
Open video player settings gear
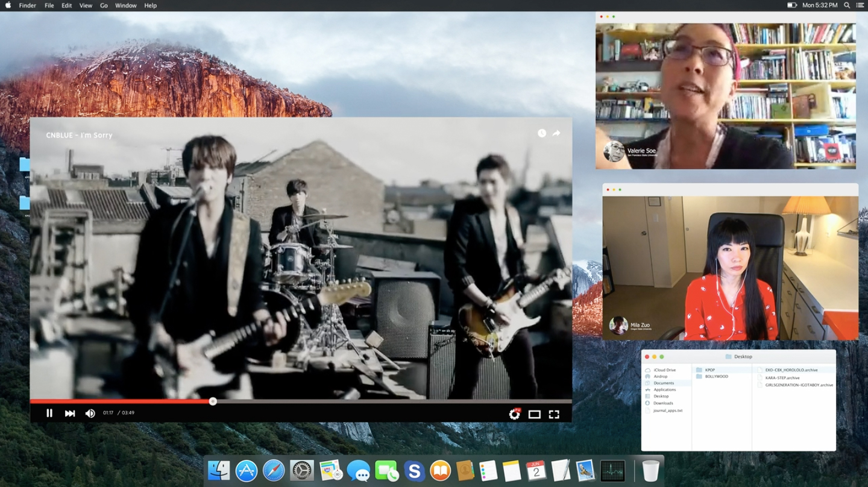[514, 413]
